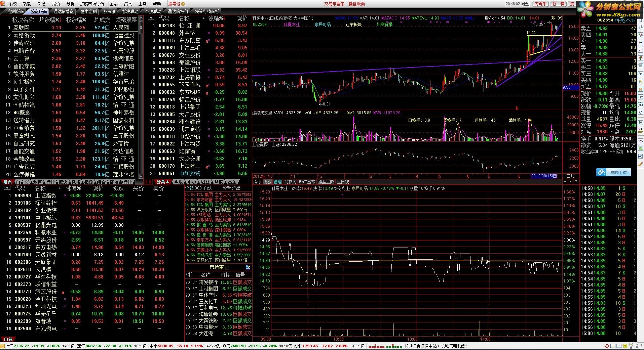Screen dimensions: 644x350
Task: Switch to the candlestick chart icon
Action: (x=641, y=58)
